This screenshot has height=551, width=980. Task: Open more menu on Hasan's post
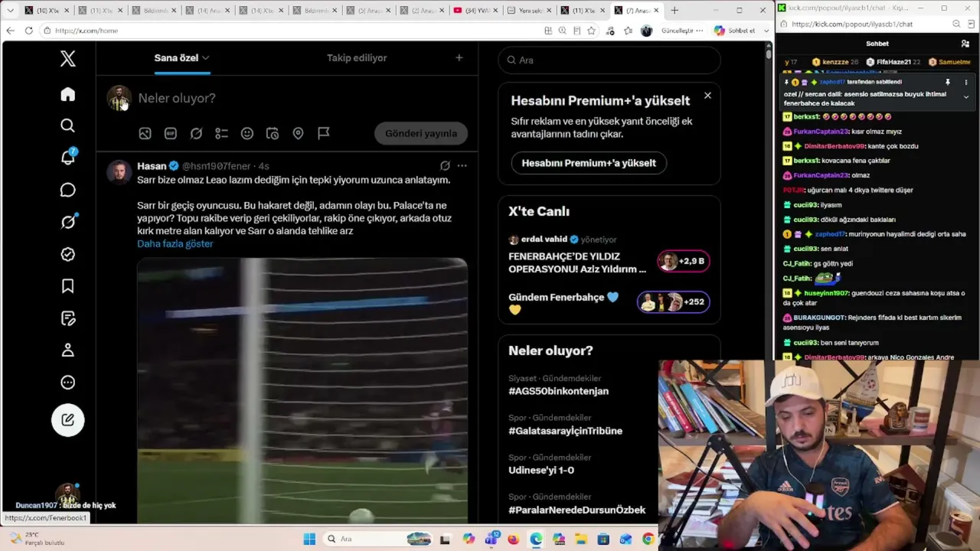pyautogui.click(x=462, y=165)
